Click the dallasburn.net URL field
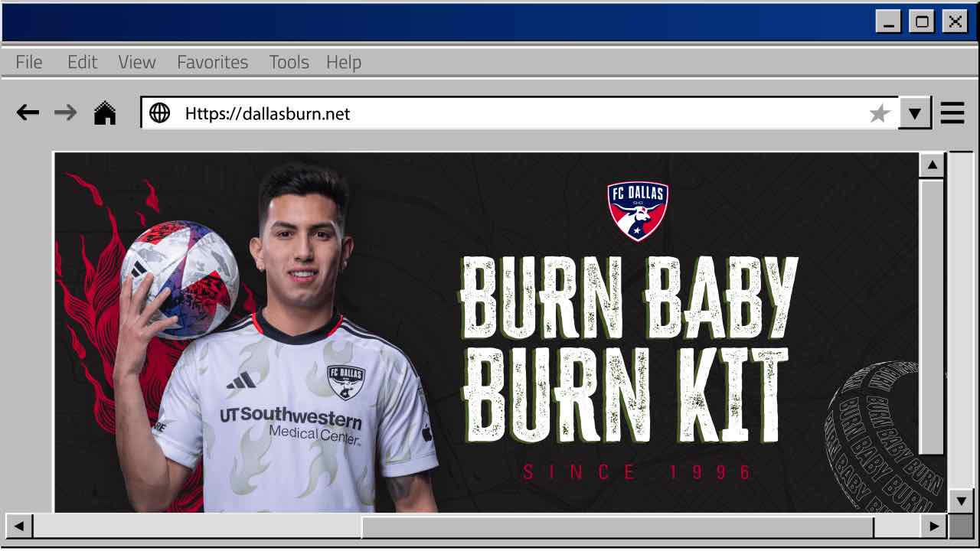This screenshot has height=551, width=980. (x=520, y=113)
